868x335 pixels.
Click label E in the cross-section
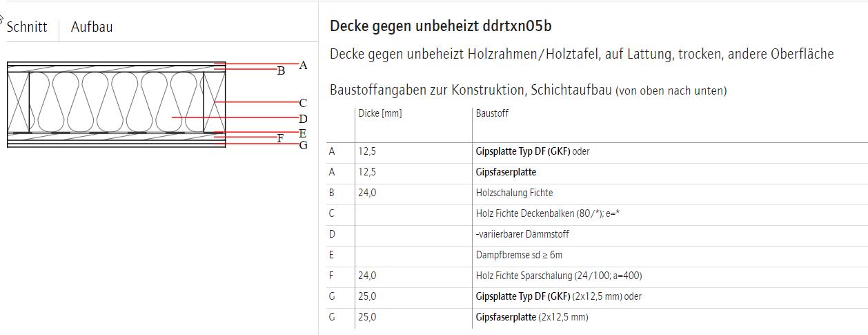click(x=303, y=132)
